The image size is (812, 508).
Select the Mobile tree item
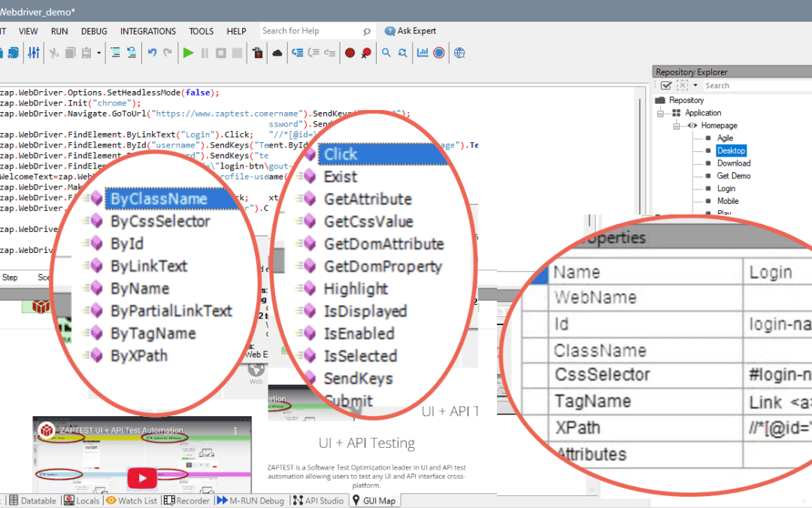click(728, 201)
